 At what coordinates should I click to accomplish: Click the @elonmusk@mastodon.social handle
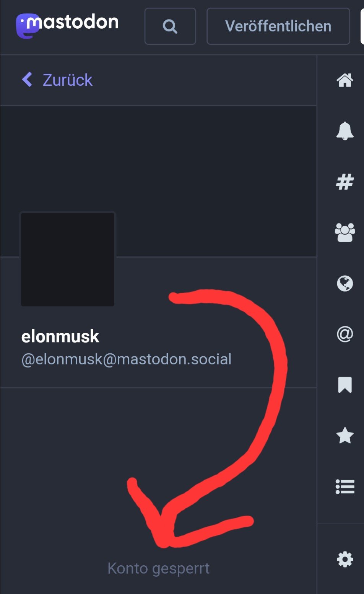(x=127, y=359)
